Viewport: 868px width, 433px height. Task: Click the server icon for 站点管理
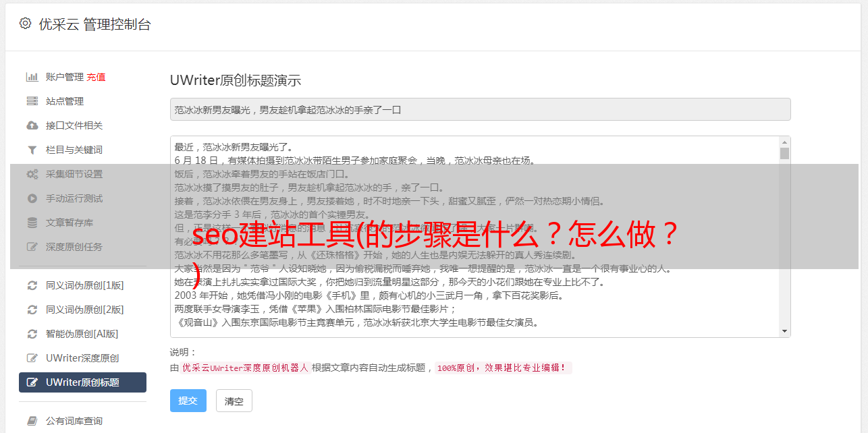(x=32, y=101)
